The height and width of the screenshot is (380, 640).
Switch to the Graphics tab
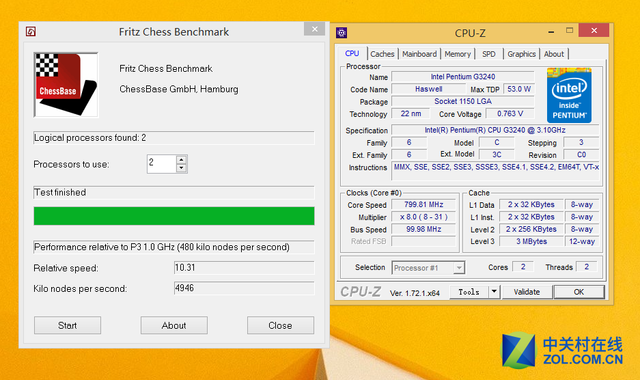point(521,54)
